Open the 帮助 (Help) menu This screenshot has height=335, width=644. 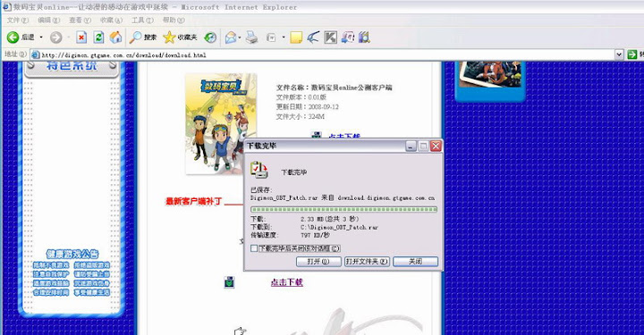[174, 20]
